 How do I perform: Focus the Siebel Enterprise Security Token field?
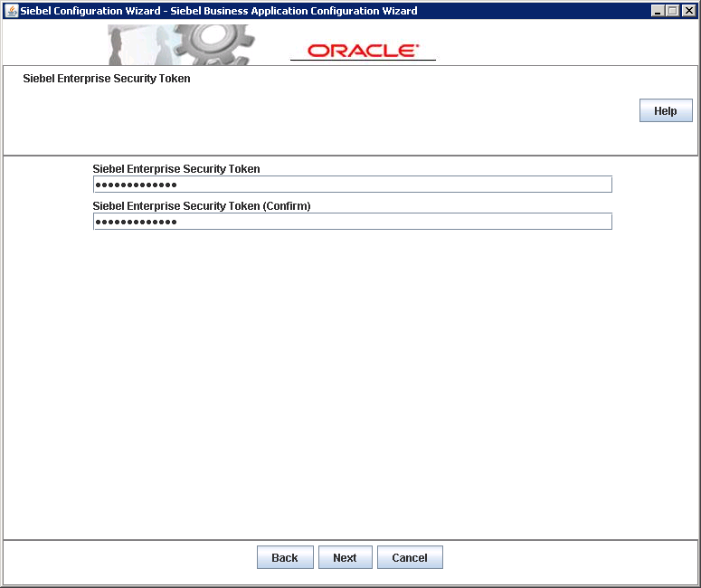[352, 185]
